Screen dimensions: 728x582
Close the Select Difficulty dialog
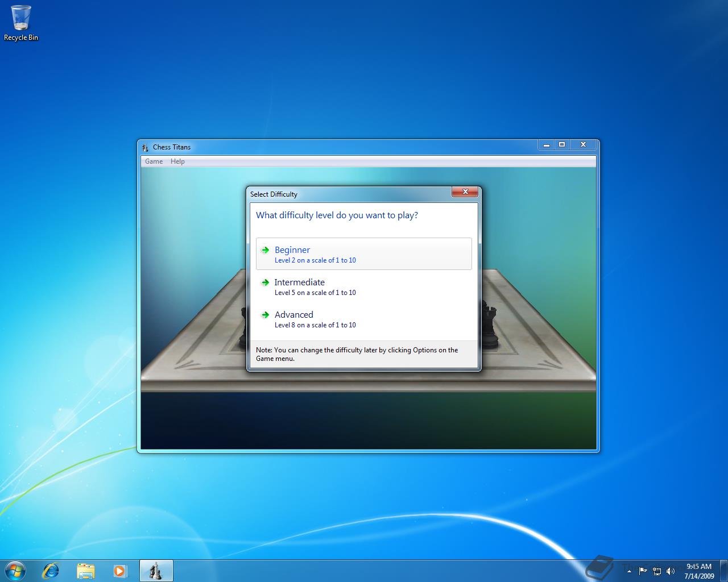(x=465, y=192)
